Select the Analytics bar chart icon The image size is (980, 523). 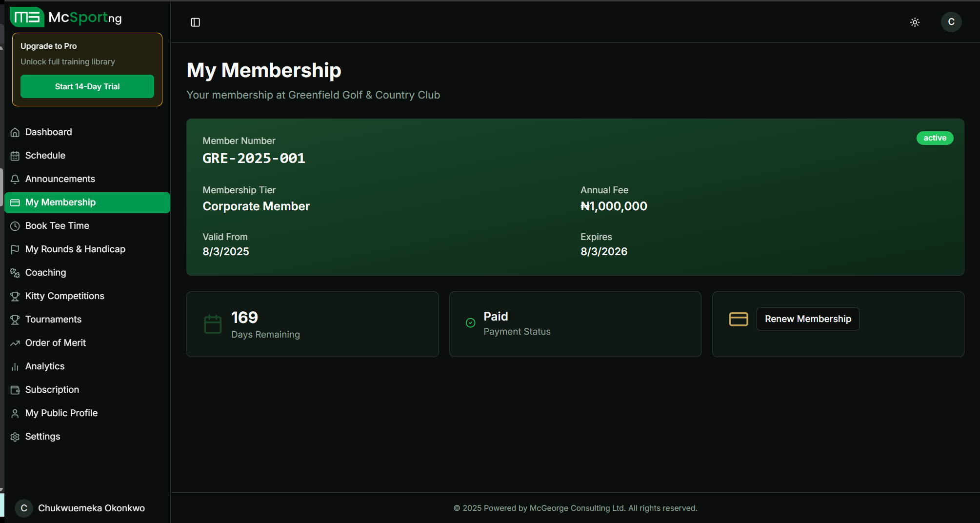pyautogui.click(x=15, y=366)
